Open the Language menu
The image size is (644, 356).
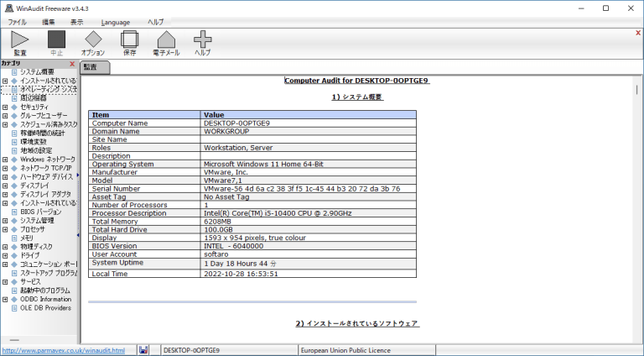[116, 22]
